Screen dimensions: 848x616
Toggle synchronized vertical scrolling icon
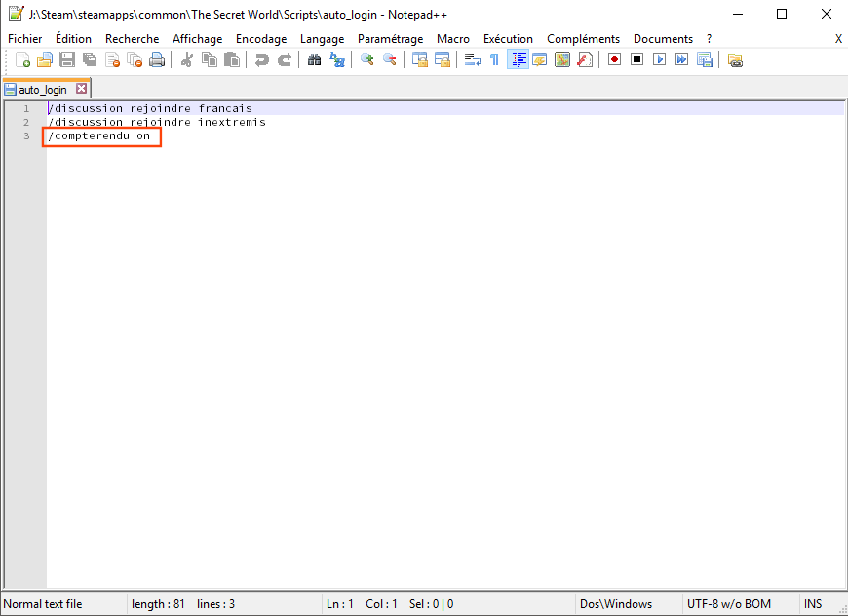(x=420, y=59)
